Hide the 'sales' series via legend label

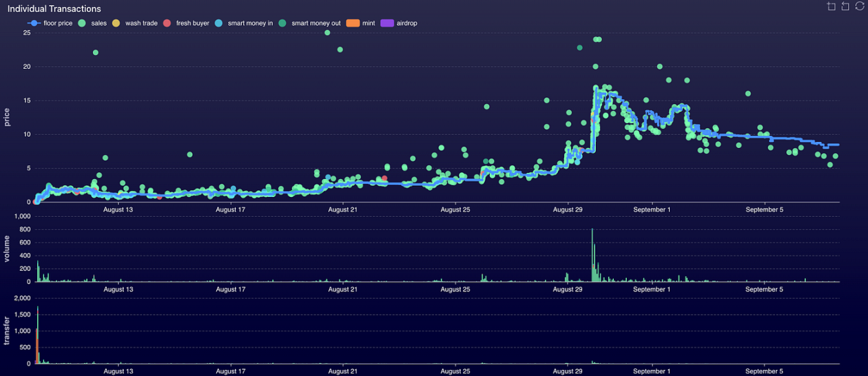pyautogui.click(x=99, y=23)
